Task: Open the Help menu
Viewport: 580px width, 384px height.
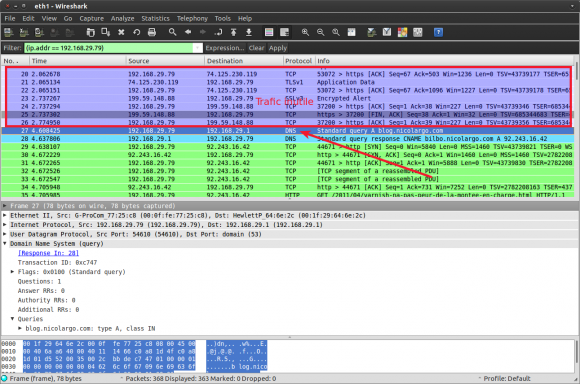Action: click(x=245, y=18)
